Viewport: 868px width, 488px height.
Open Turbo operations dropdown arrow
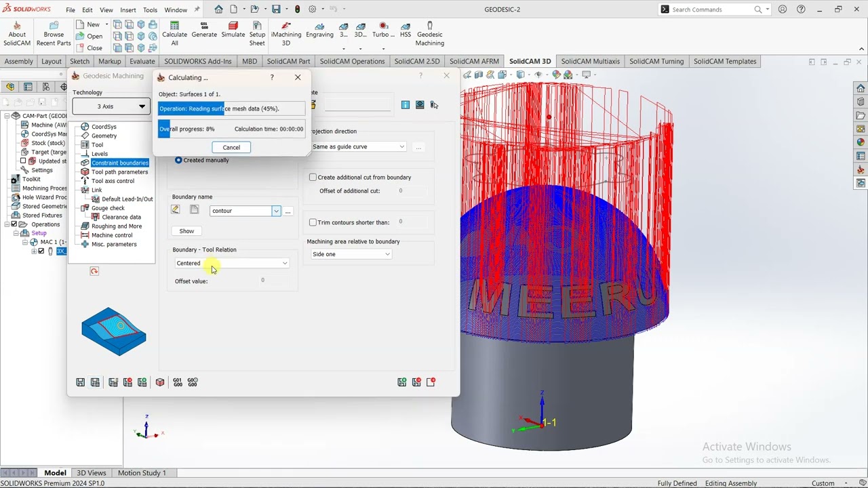[x=383, y=49]
